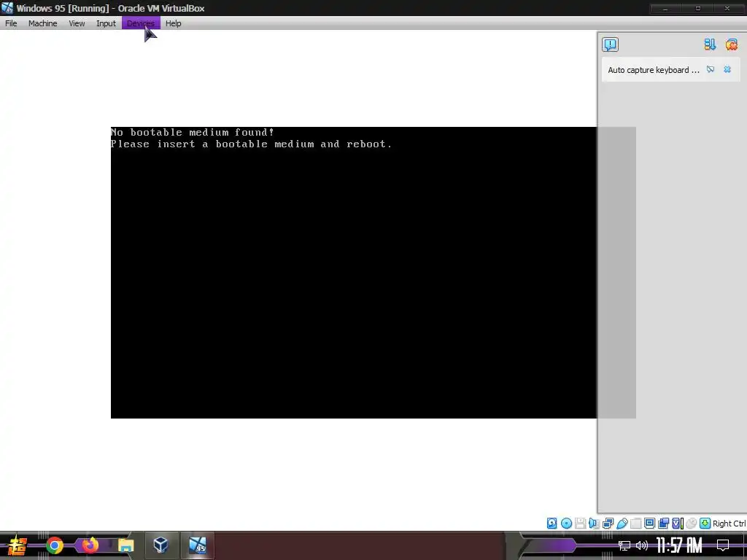The width and height of the screenshot is (747, 560).
Task: Click the forbid icon on the Auto capture keyboard notification
Action: coord(711,69)
